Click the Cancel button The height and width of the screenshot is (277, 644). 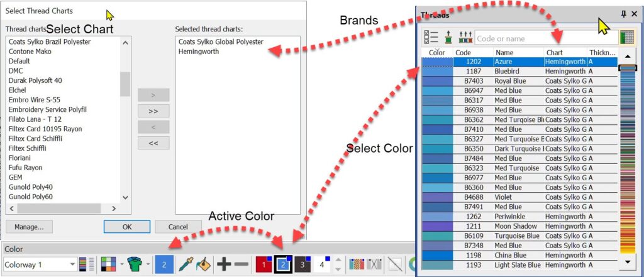coord(178,227)
